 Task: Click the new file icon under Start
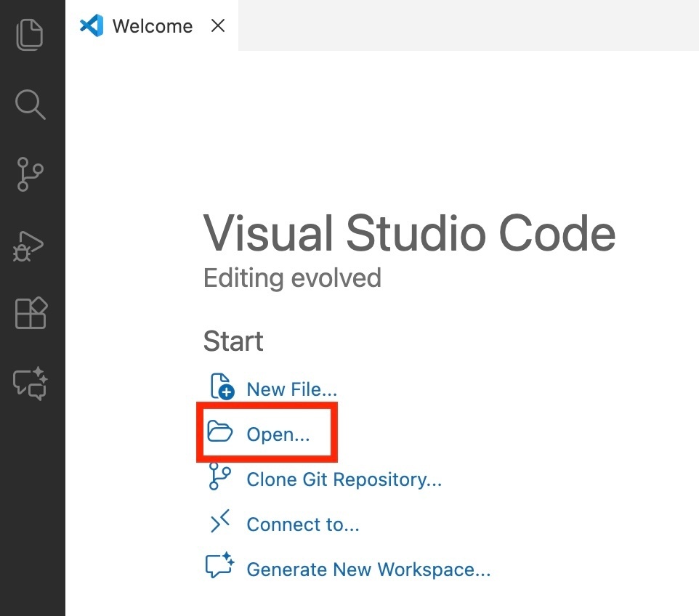(x=221, y=388)
